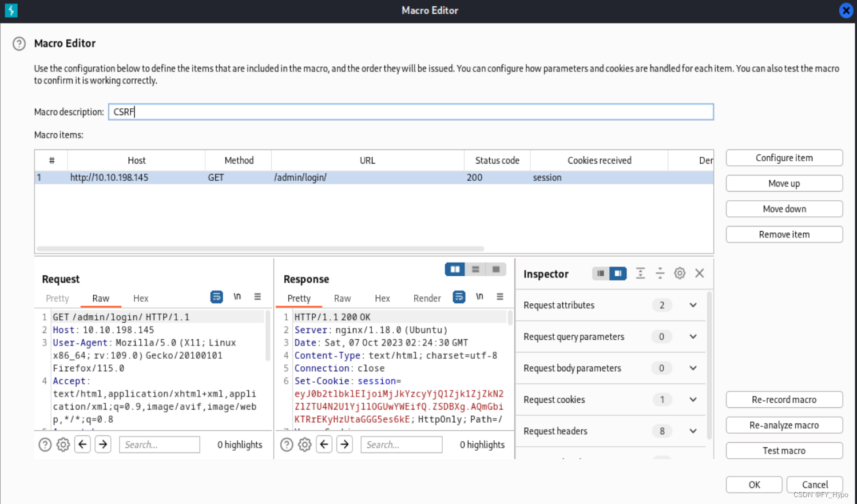Open Request Hex tab
This screenshot has width=857, height=504.
point(141,298)
